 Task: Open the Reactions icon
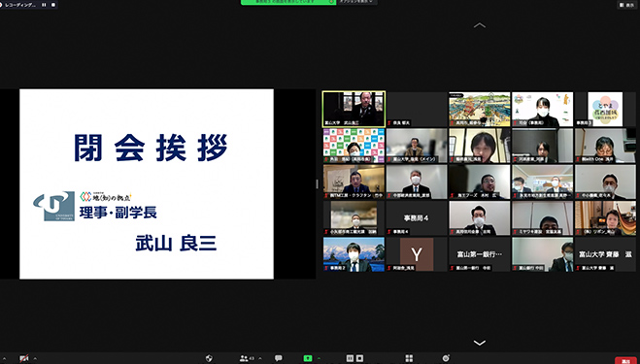tap(446, 358)
